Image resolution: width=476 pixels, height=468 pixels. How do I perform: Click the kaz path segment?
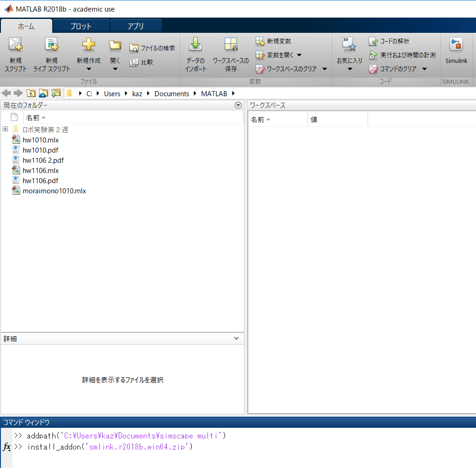pos(137,93)
